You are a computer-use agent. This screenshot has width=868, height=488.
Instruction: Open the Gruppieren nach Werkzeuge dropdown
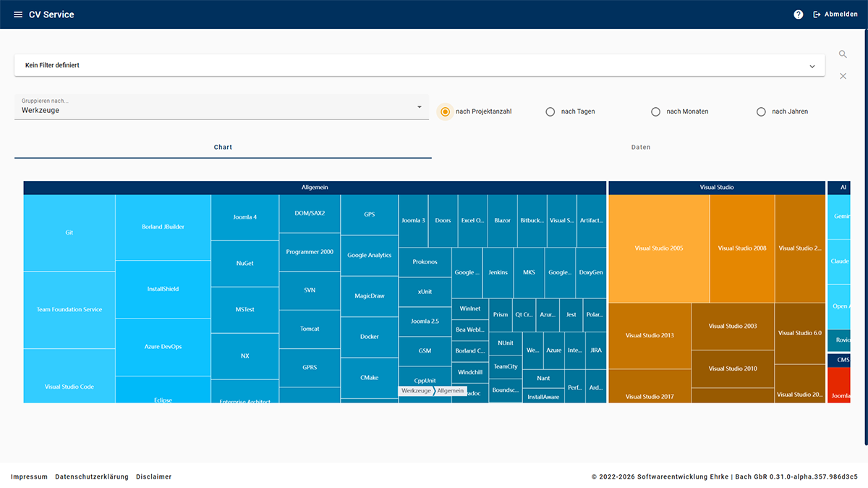(221, 107)
